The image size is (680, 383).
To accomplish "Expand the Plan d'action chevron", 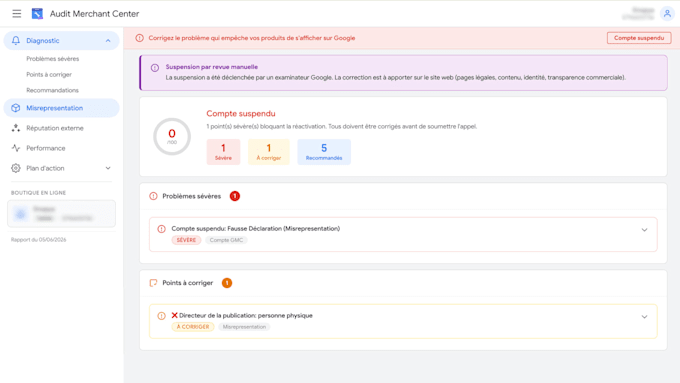I will click(108, 168).
